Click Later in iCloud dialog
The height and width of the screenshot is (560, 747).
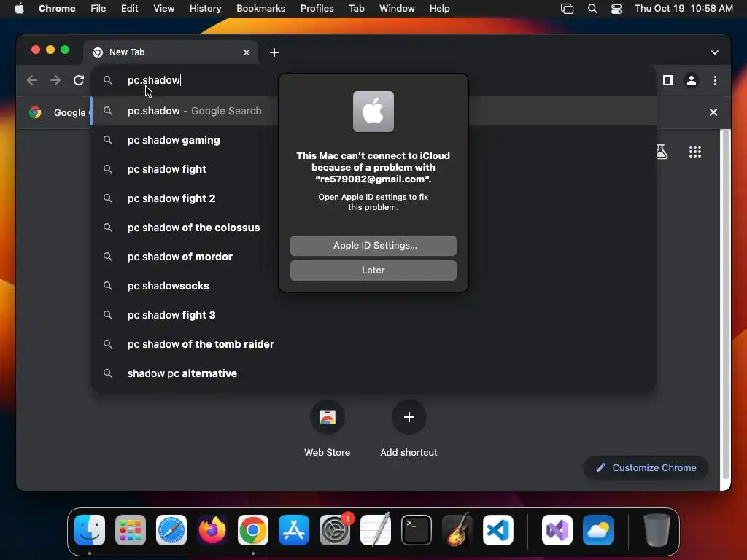pyautogui.click(x=373, y=271)
